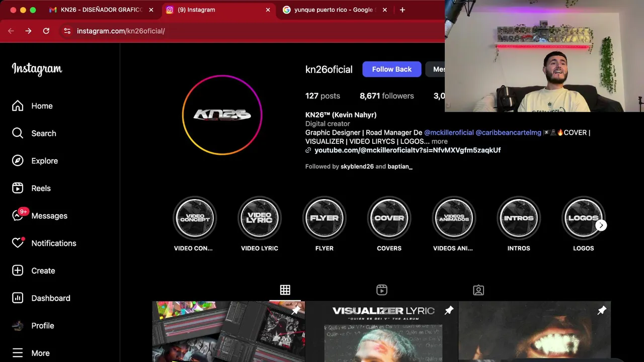
Task: Close the yunque puerto rico tab
Action: (385, 10)
